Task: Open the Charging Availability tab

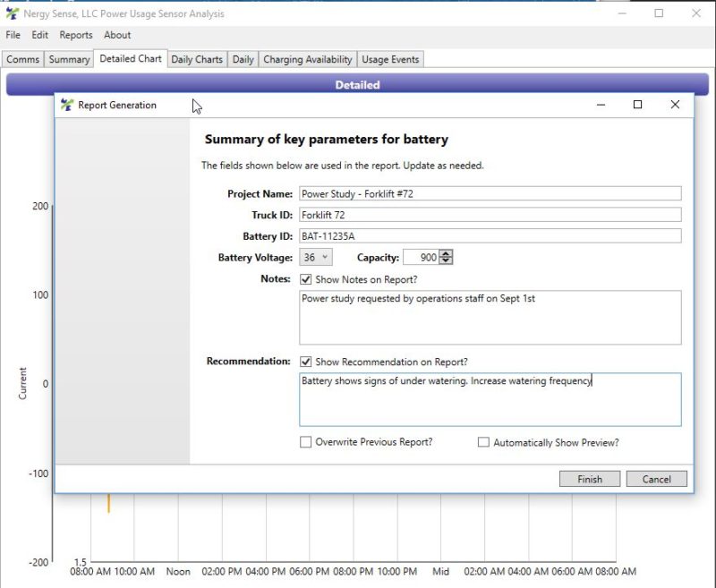Action: coord(308,59)
